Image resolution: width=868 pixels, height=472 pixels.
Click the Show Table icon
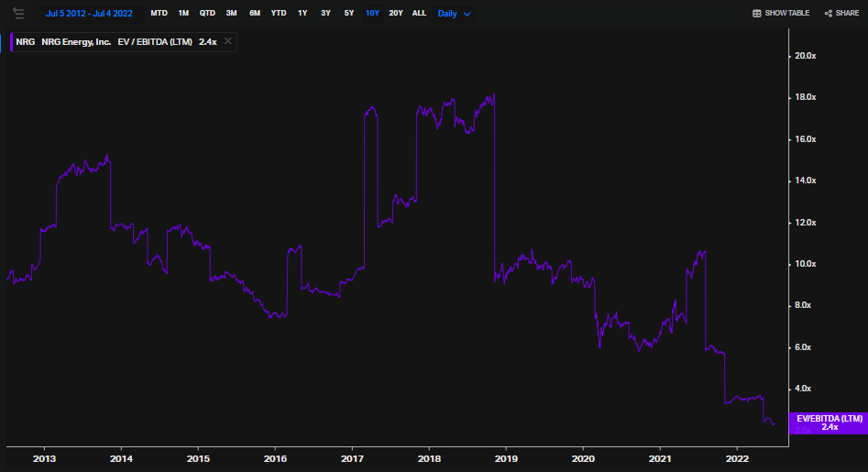coord(757,14)
